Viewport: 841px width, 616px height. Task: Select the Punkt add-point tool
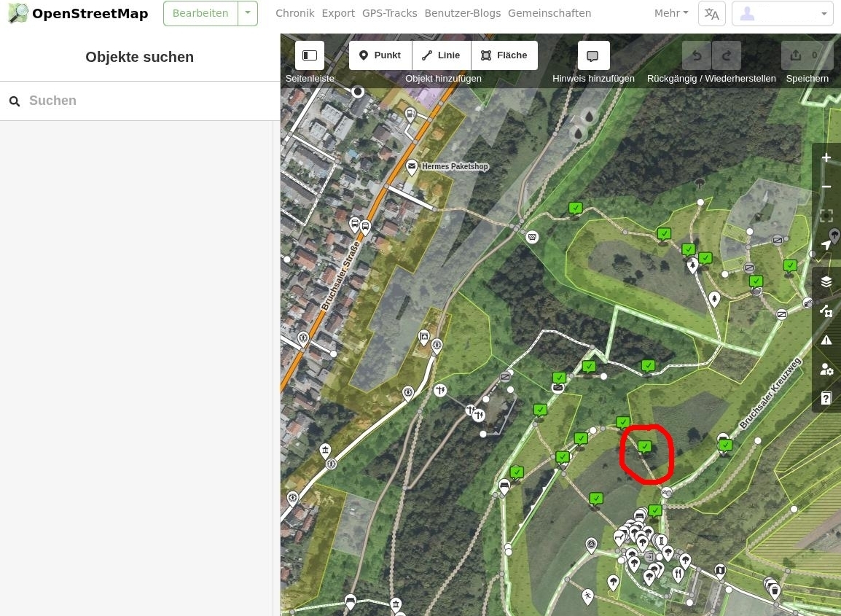[380, 55]
